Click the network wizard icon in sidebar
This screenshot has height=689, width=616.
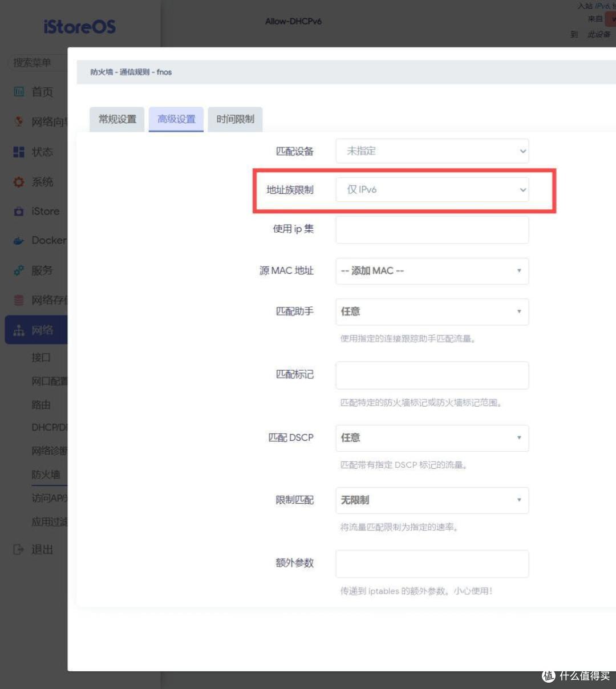tap(19, 121)
